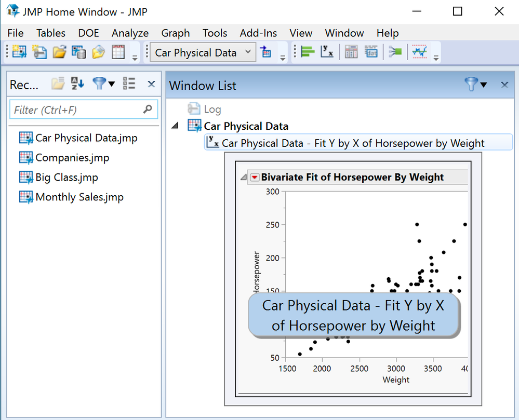This screenshot has height=420, width=519.
Task: Click the list view icon in Recent Files
Action: pos(129,84)
